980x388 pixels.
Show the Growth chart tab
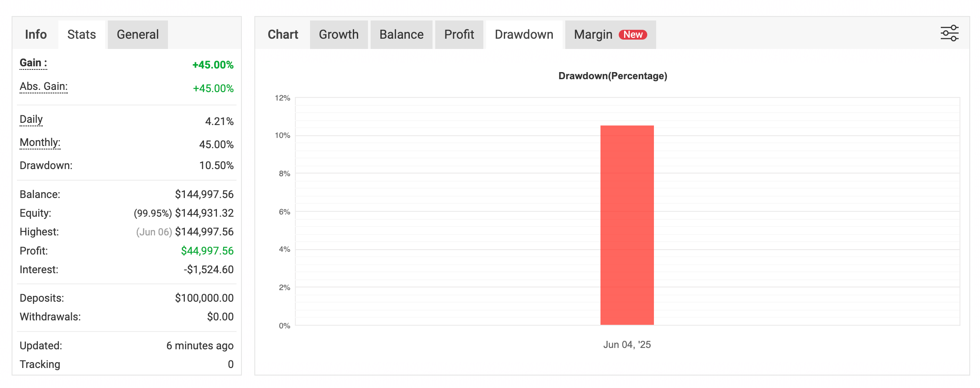[x=339, y=35]
